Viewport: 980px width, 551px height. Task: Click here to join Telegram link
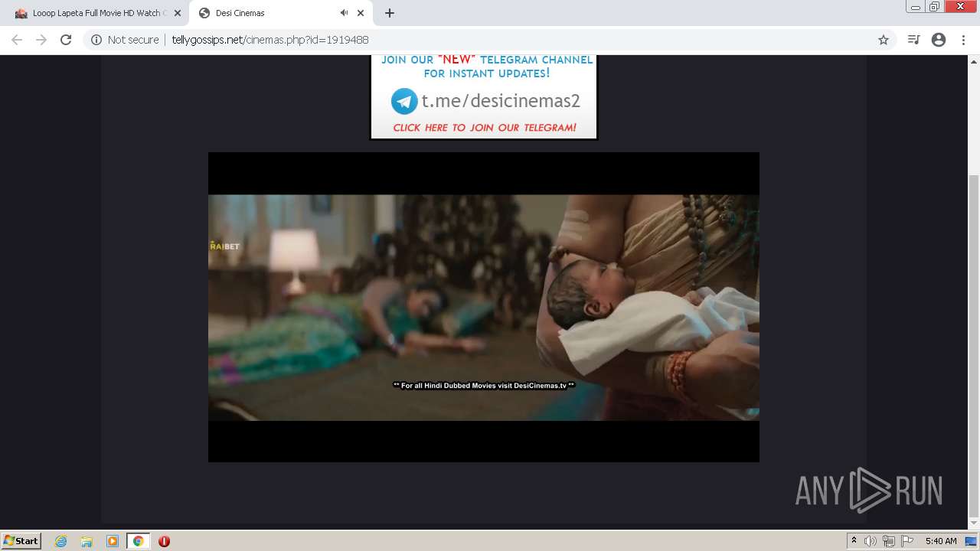(485, 128)
